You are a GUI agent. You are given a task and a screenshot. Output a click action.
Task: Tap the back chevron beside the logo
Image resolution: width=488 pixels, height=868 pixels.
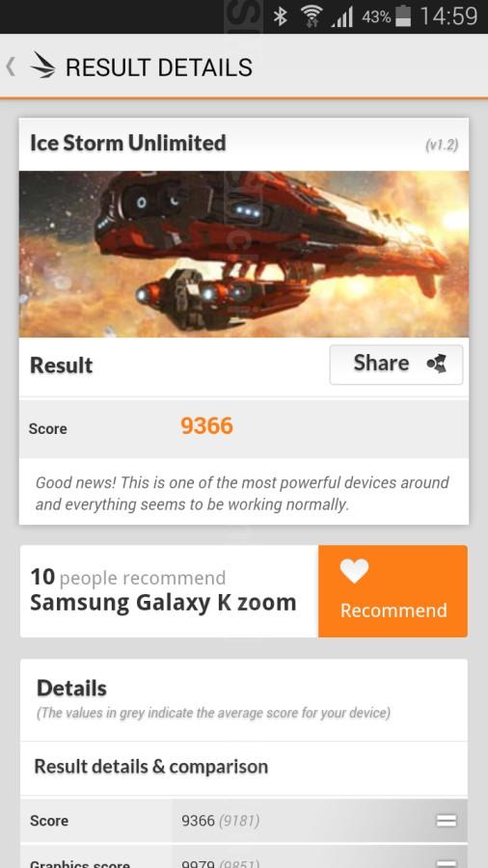10,67
